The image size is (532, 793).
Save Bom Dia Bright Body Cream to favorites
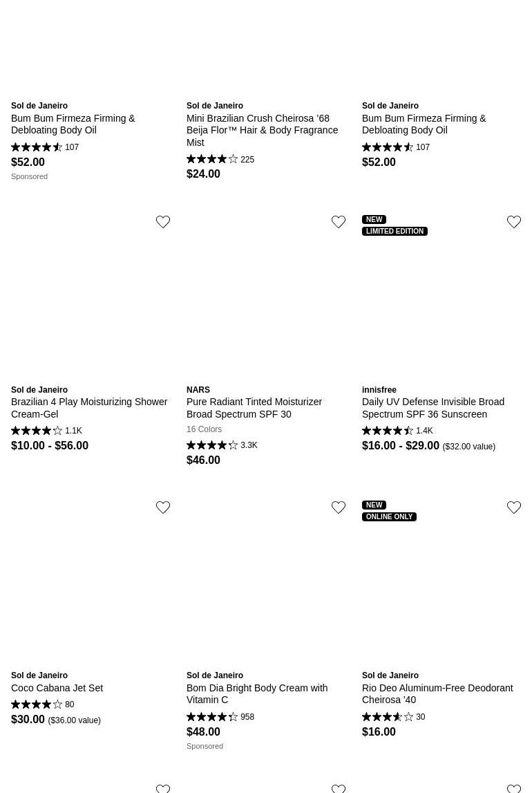pyautogui.click(x=339, y=507)
